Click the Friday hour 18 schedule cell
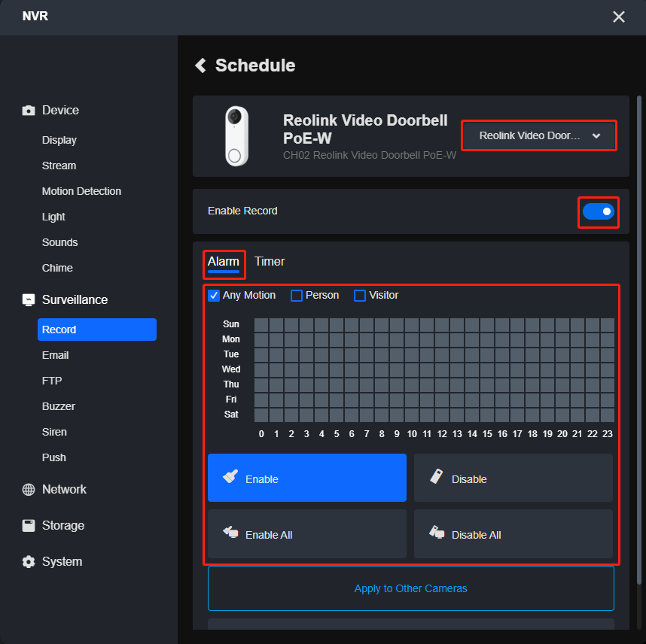The width and height of the screenshot is (646, 644). [532, 400]
